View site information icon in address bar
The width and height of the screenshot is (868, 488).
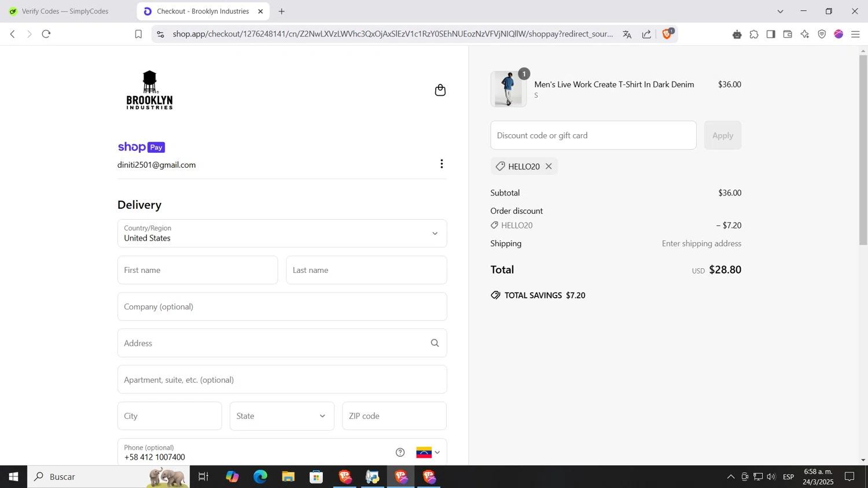160,34
